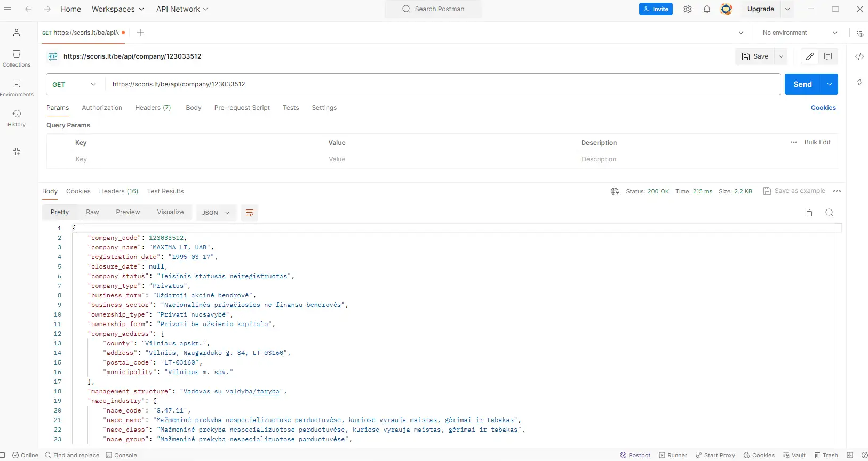Open the No environment selector
The width and height of the screenshot is (868, 461).
click(x=800, y=33)
